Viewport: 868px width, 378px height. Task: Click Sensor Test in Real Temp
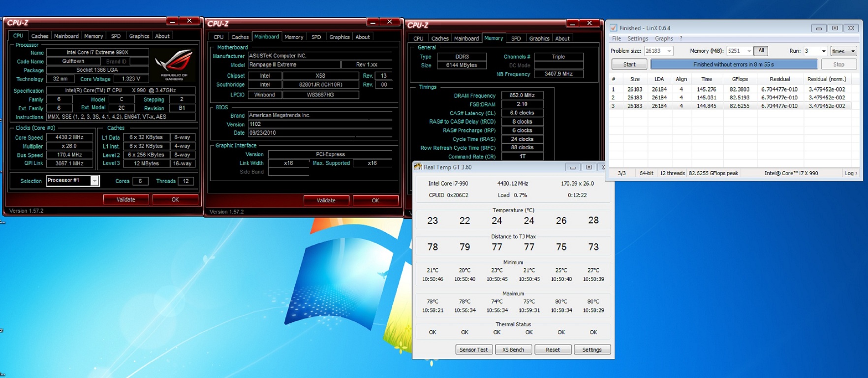click(473, 349)
